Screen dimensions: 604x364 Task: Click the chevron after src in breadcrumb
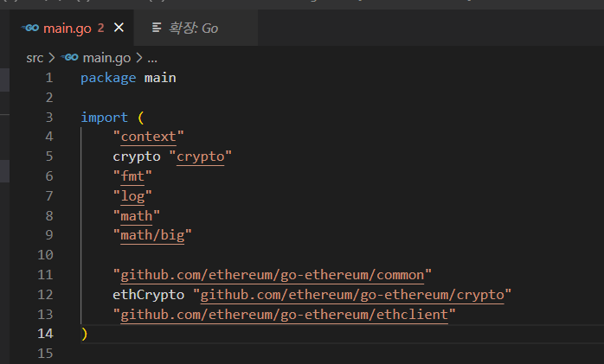[52, 58]
